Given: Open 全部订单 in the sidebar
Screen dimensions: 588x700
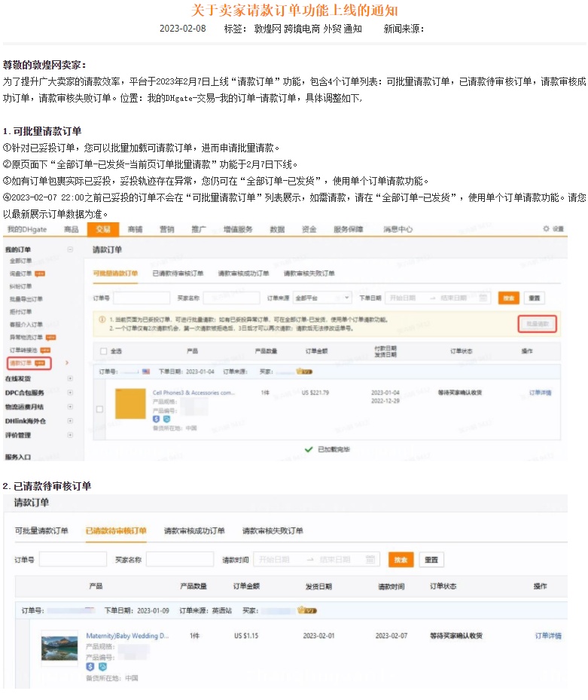Looking at the screenshot, I should click(x=20, y=261).
